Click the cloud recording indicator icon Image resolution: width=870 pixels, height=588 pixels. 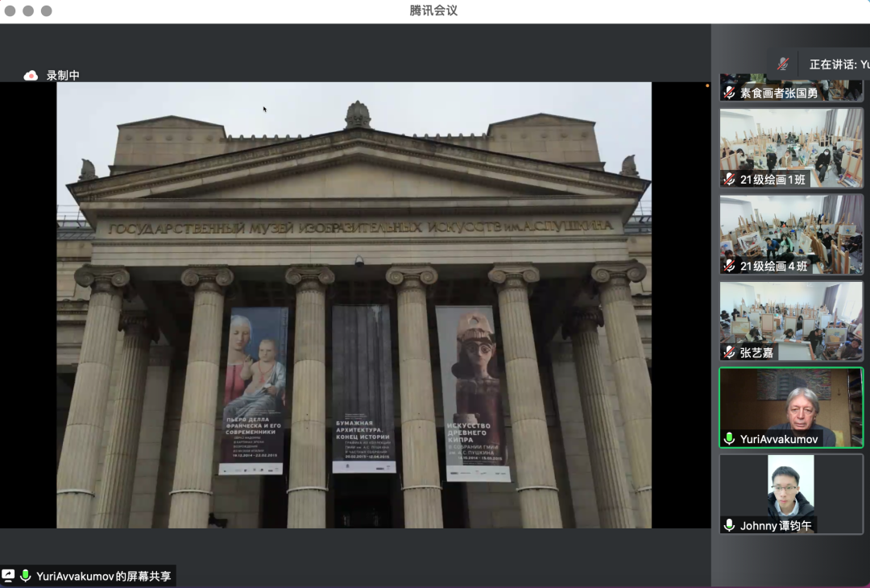[x=31, y=75]
